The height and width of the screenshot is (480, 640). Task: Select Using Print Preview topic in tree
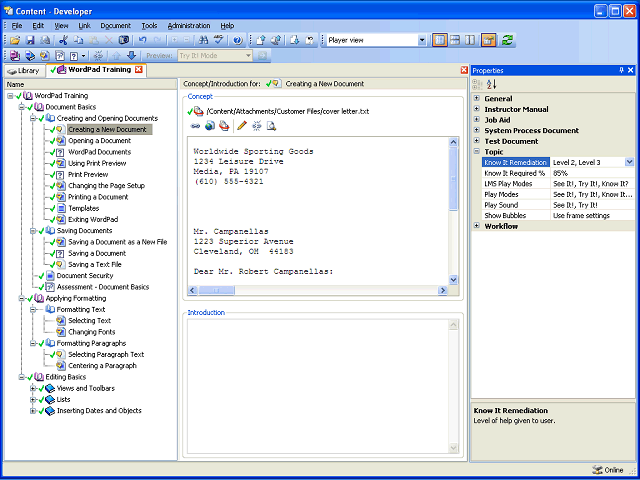point(97,163)
